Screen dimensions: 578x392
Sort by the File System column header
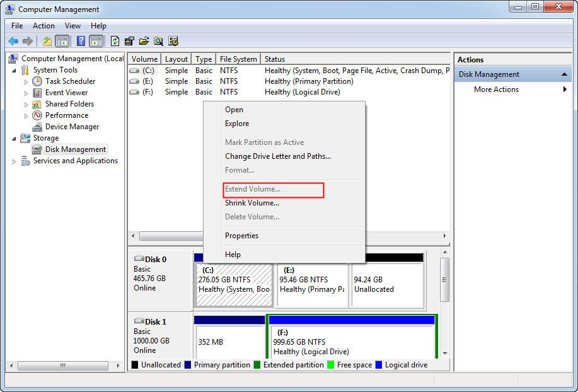click(238, 59)
